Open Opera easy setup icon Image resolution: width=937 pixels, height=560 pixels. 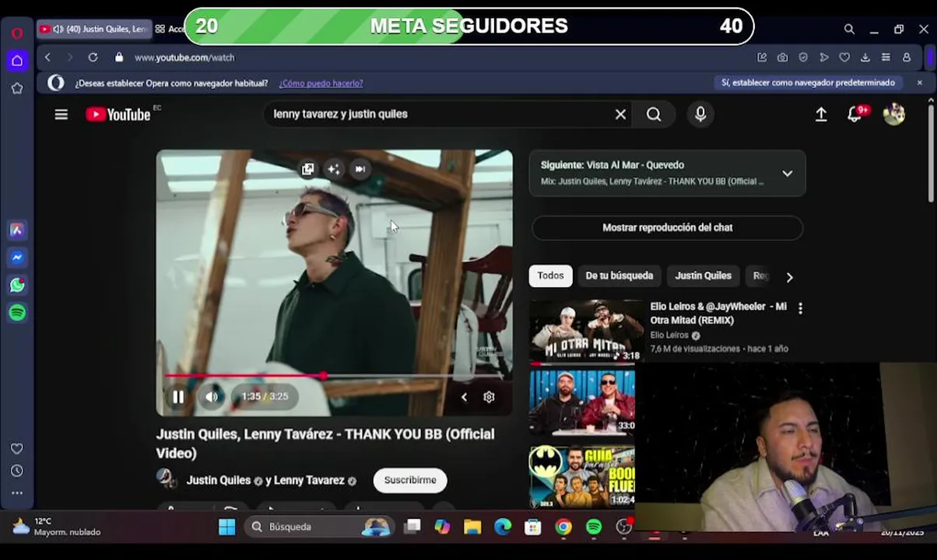pyautogui.click(x=886, y=58)
